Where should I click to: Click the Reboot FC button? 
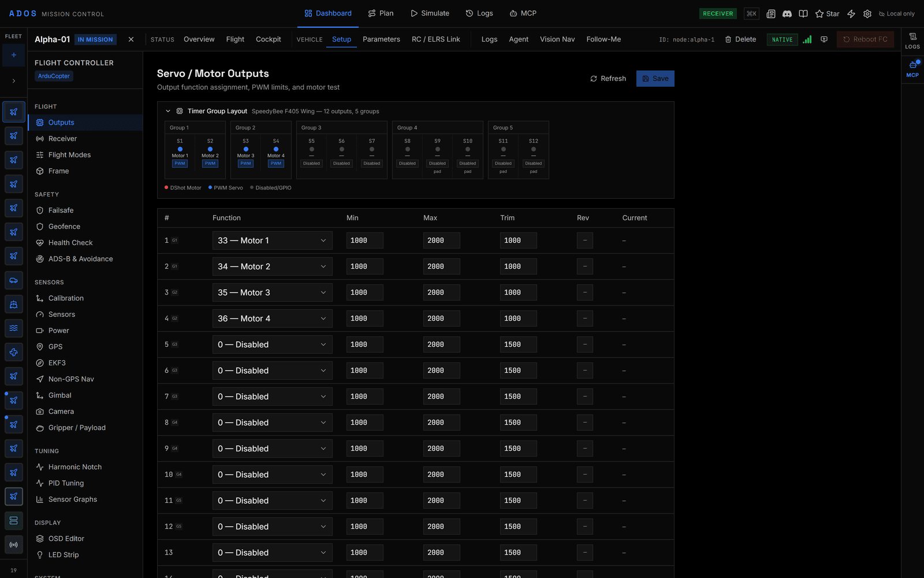coord(865,39)
